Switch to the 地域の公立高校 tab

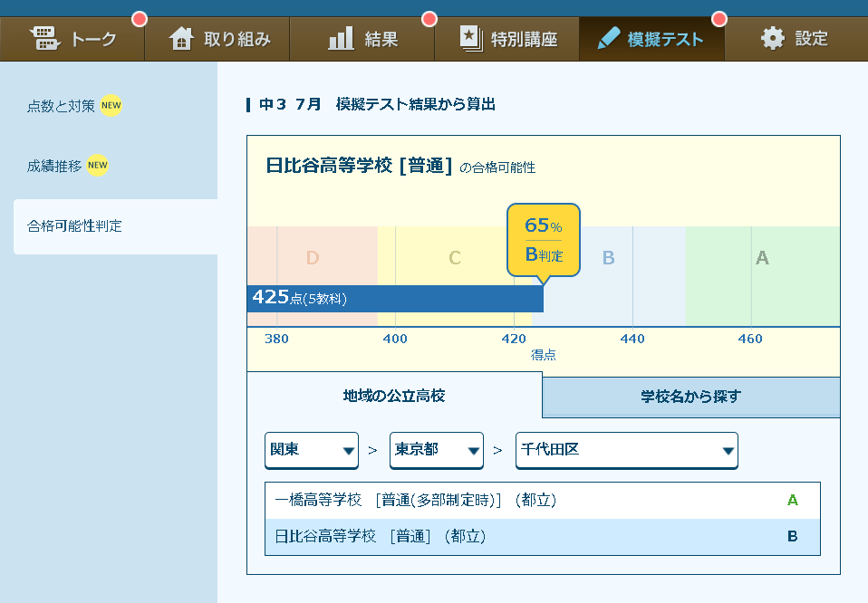pyautogui.click(x=394, y=396)
